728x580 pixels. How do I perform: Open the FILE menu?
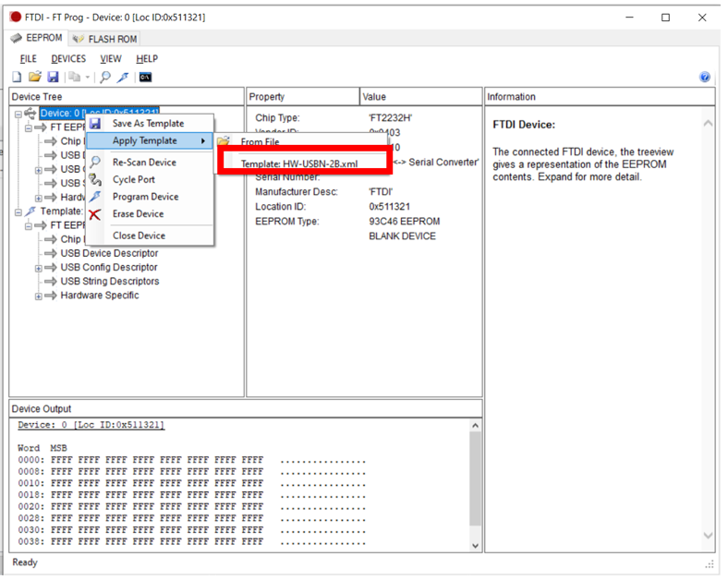29,59
